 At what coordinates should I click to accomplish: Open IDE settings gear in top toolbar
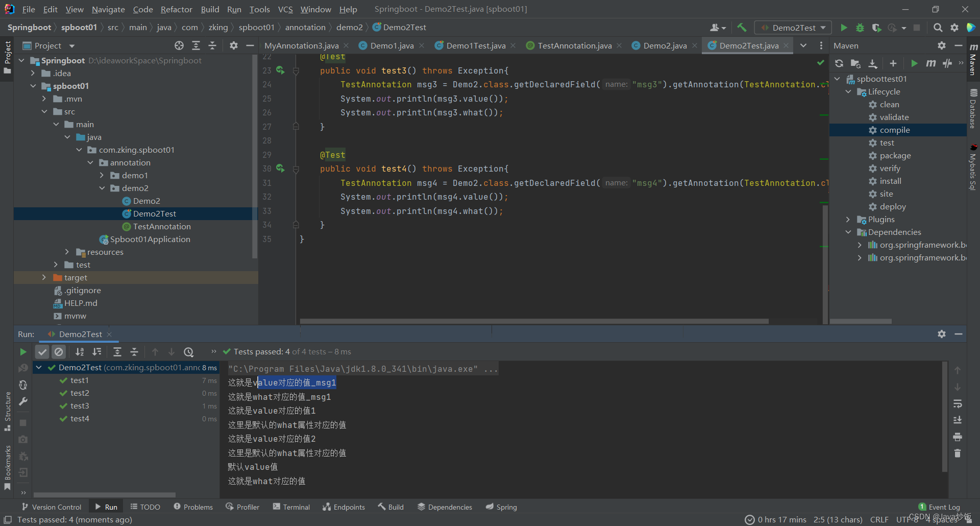tap(954, 28)
